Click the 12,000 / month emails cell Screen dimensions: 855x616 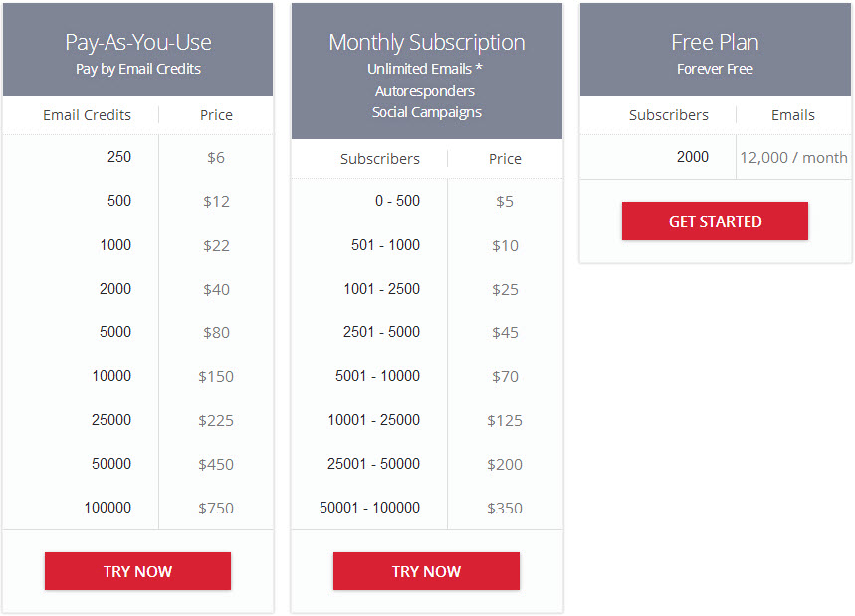pyautogui.click(x=792, y=156)
